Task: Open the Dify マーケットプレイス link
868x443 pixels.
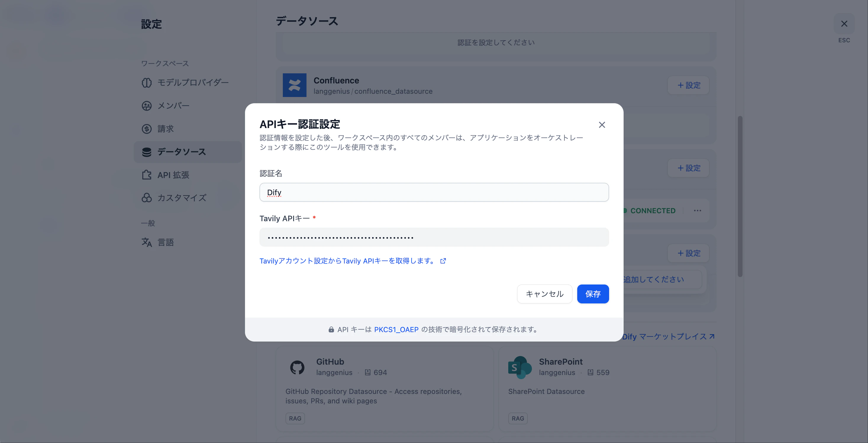Action: pyautogui.click(x=668, y=337)
